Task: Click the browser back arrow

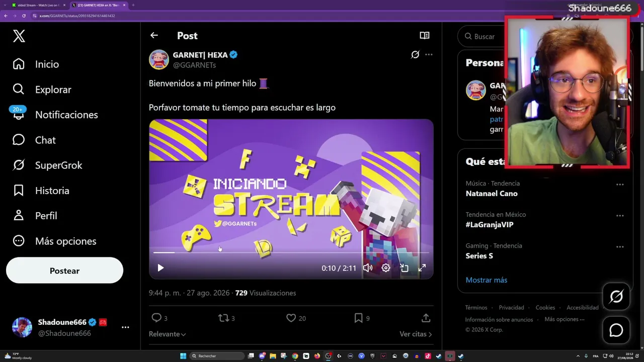Action: [6, 16]
